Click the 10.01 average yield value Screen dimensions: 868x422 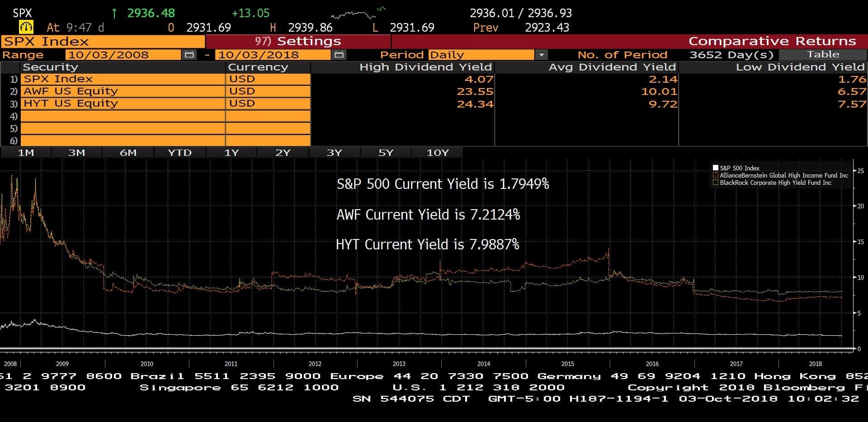pyautogui.click(x=659, y=92)
